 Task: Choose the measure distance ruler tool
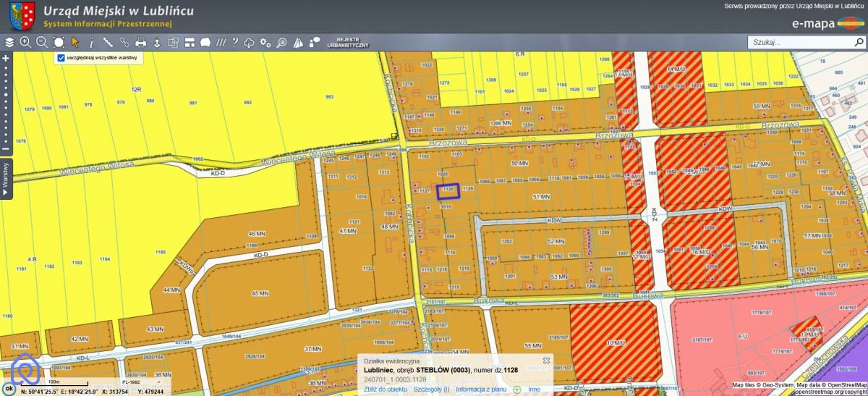(108, 42)
